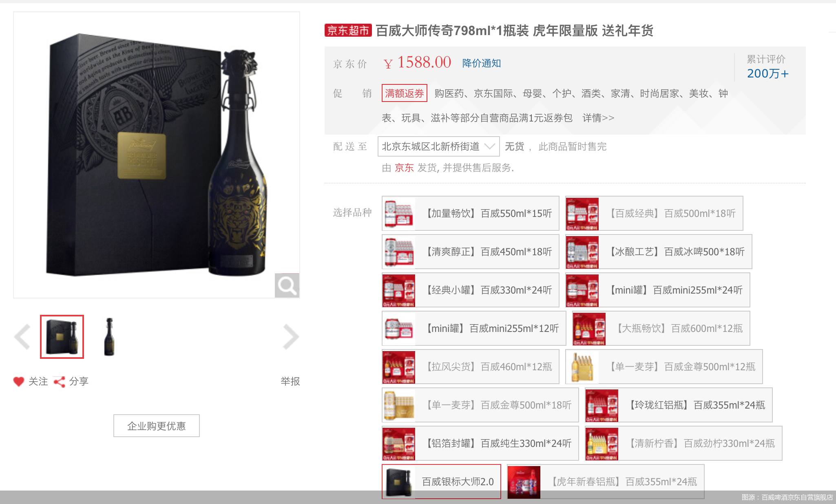
Task: Click the 降价通知 price alert link
Action: click(x=481, y=63)
